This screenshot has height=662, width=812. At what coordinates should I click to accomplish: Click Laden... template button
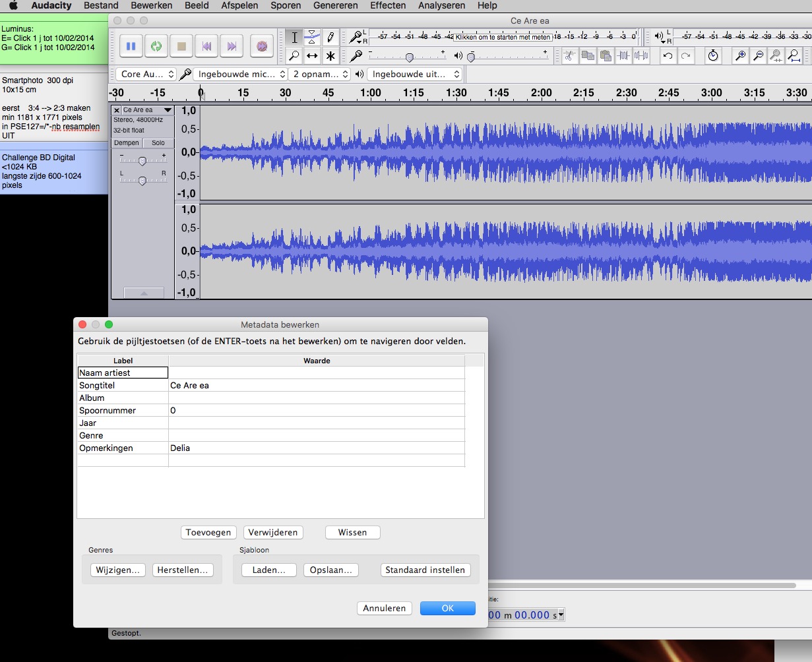tap(269, 570)
